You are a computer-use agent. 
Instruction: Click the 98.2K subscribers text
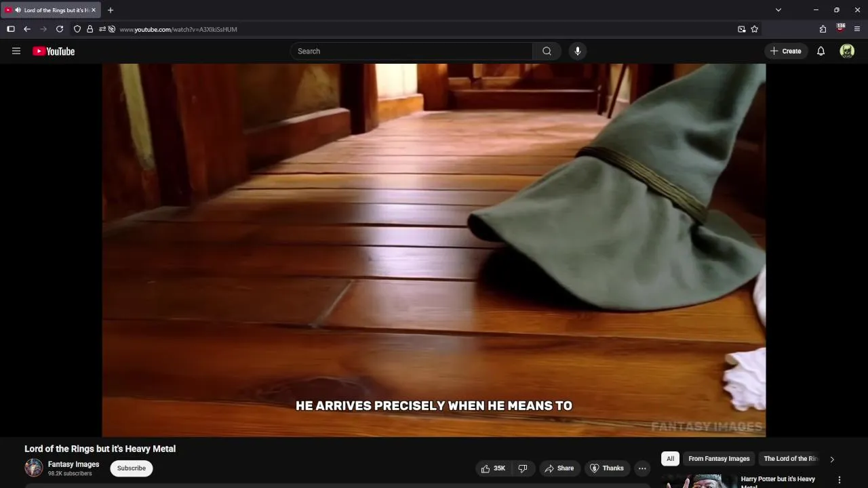coord(70,474)
